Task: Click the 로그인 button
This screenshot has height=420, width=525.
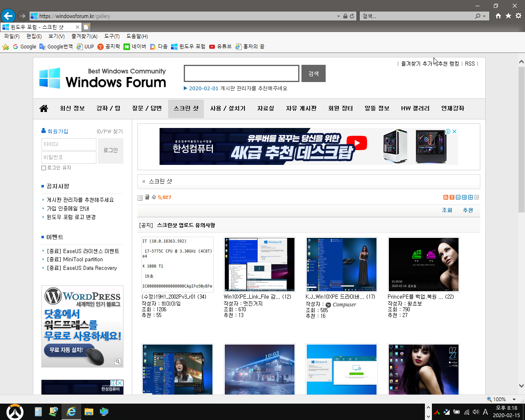Action: click(x=111, y=151)
